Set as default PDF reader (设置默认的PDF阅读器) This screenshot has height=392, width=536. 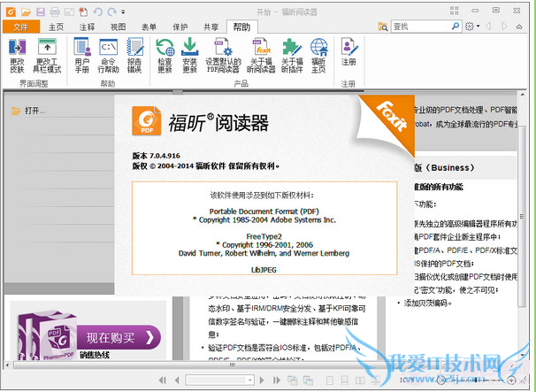coord(222,53)
